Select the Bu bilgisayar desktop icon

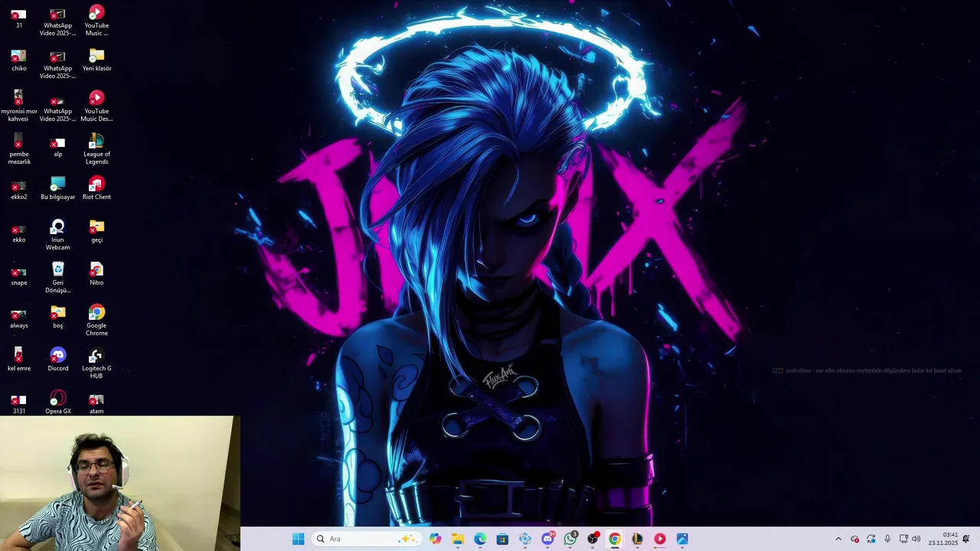point(57,188)
